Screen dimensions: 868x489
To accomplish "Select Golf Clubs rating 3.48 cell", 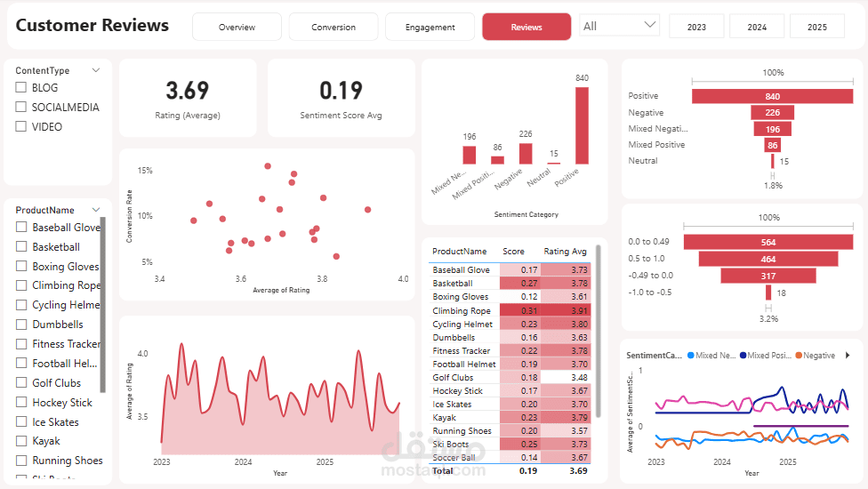I will tap(566, 377).
